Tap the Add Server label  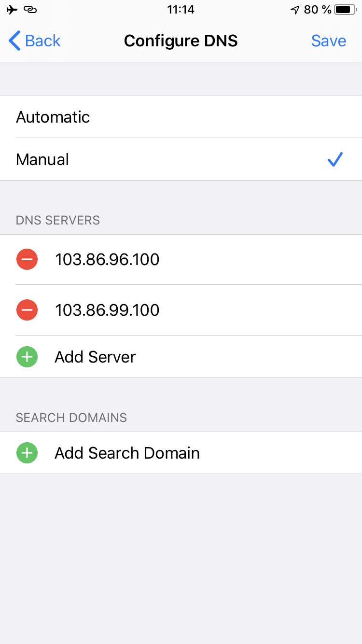pos(95,357)
